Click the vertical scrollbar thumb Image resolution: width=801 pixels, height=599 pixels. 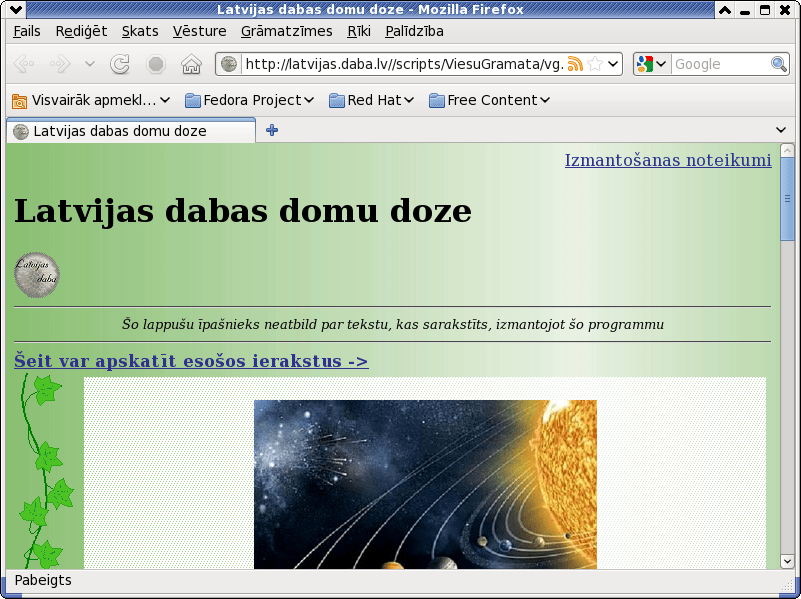click(x=787, y=198)
